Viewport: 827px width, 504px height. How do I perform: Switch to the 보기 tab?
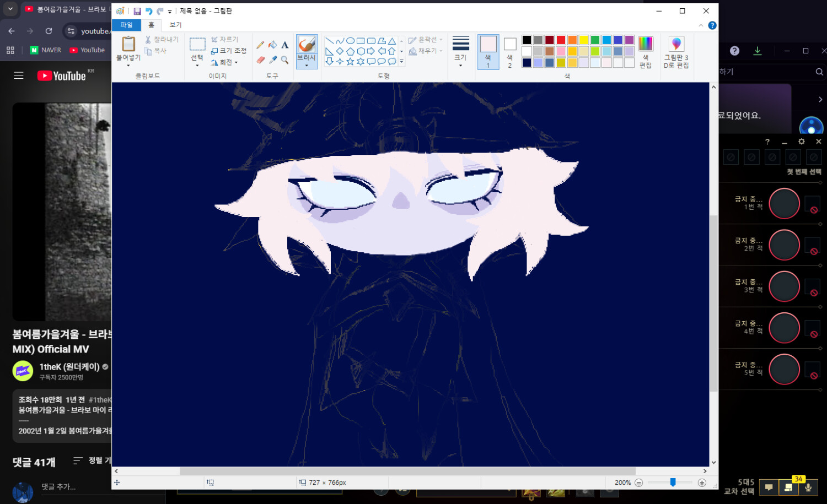pos(175,25)
